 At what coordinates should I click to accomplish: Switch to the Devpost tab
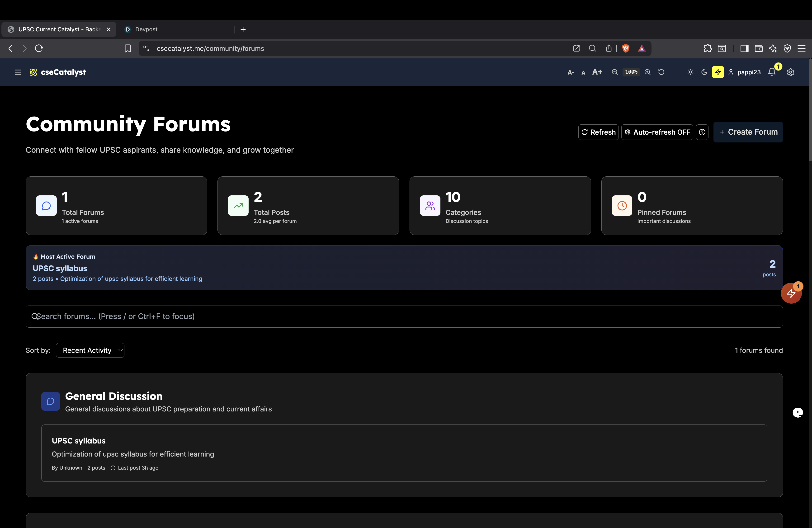pos(146,29)
